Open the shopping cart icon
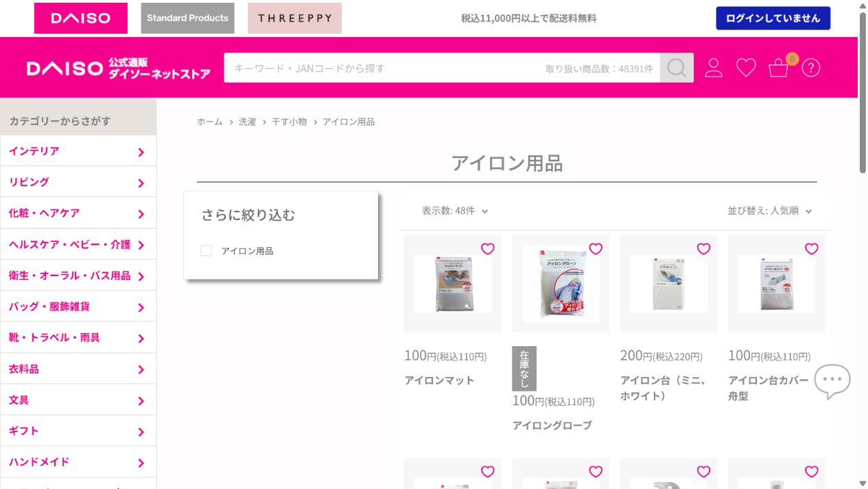The image size is (868, 489). (779, 68)
